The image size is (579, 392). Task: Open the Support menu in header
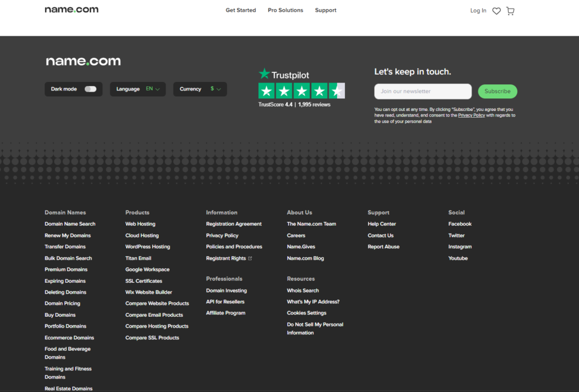(326, 10)
